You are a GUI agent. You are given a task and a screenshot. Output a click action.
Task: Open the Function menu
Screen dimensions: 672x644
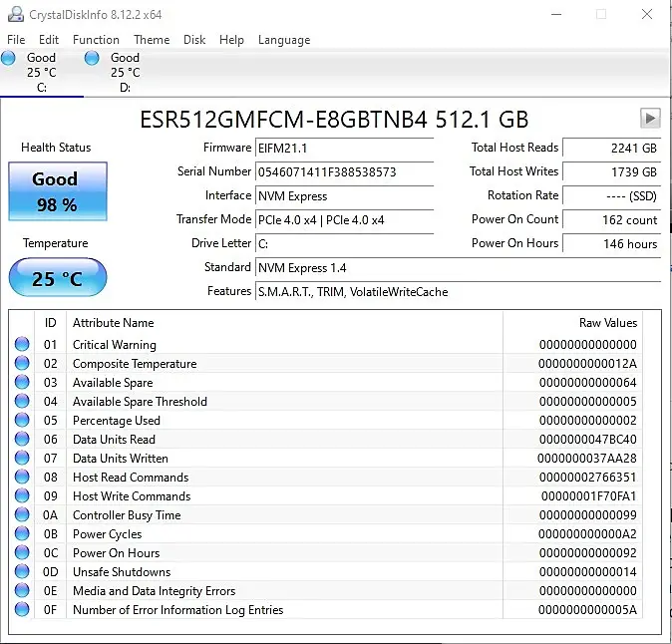tap(96, 40)
